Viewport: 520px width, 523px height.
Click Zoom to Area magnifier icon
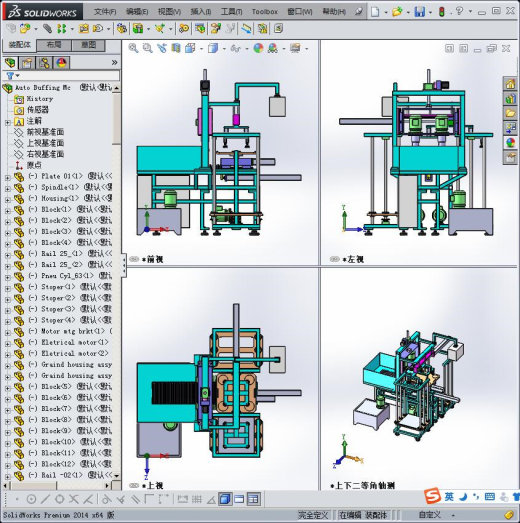click(x=147, y=48)
